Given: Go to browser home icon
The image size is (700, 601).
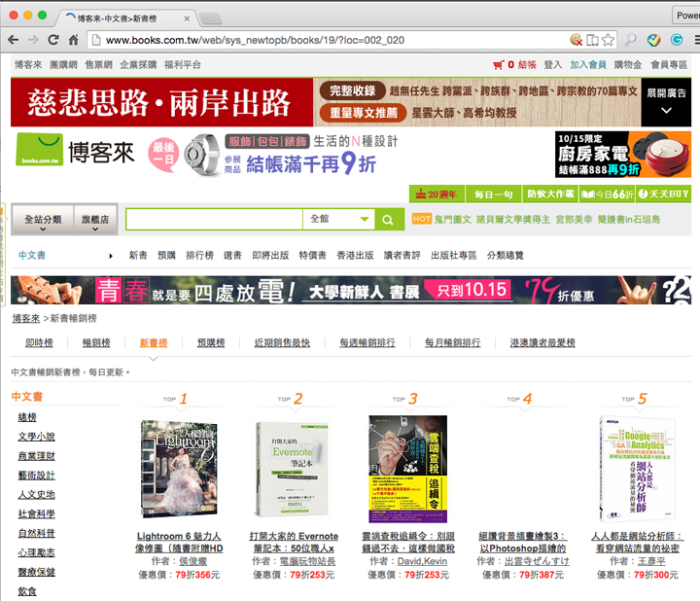Looking at the screenshot, I should (x=73, y=40).
